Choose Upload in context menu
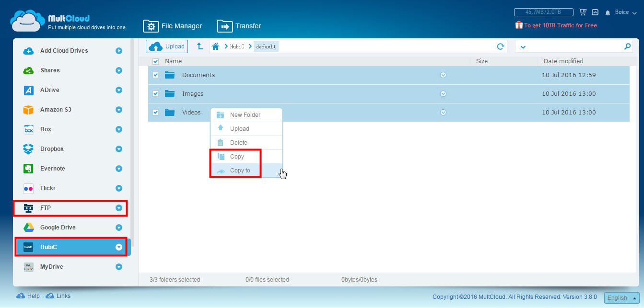Image resolution: width=644 pixels, height=308 pixels. tap(246, 129)
